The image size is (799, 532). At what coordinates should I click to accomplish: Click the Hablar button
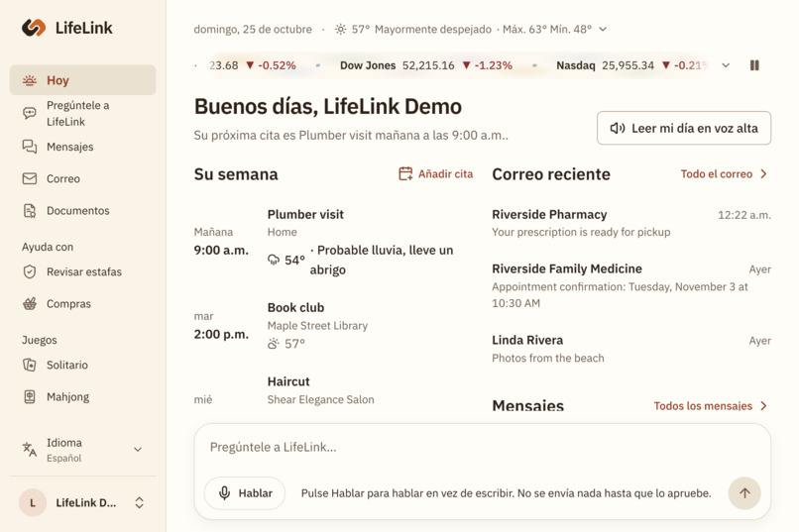[245, 492]
